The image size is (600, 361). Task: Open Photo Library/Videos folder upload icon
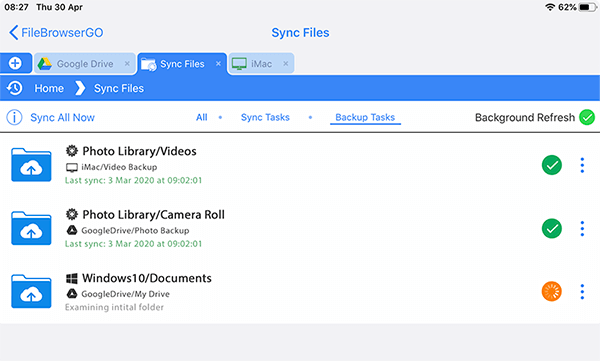31,165
